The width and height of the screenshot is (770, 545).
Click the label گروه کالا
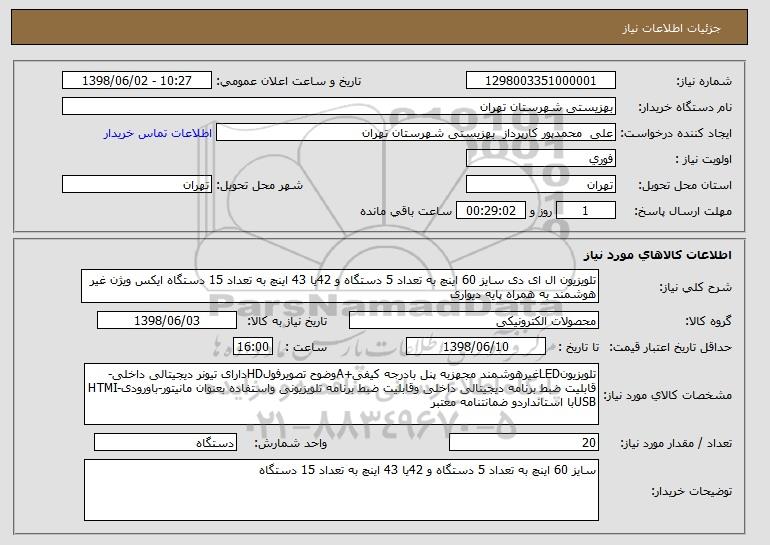[708, 321]
